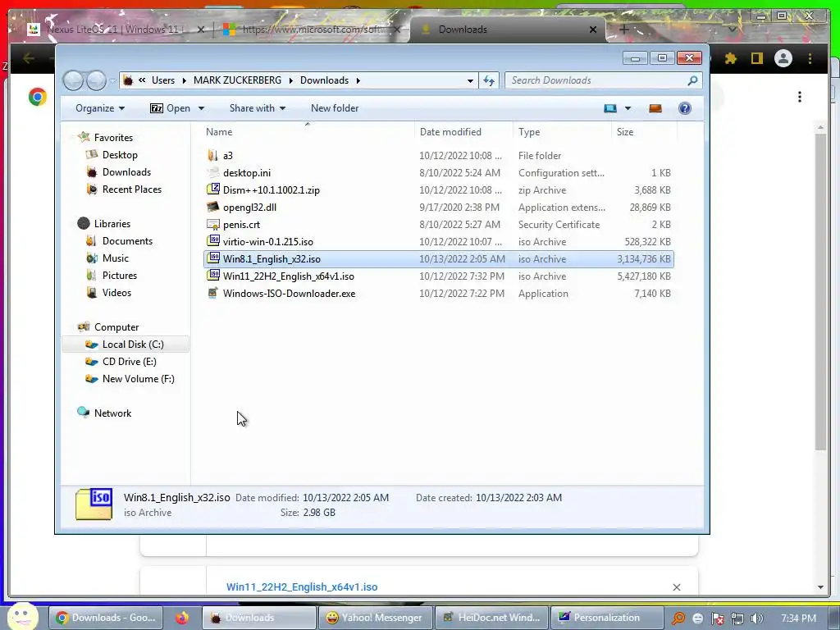Select New Volume (F:) in sidebar
840x630 pixels.
(138, 378)
